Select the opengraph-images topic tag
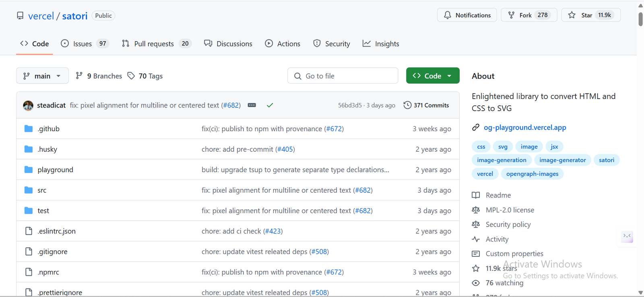644x297 pixels. pos(532,174)
